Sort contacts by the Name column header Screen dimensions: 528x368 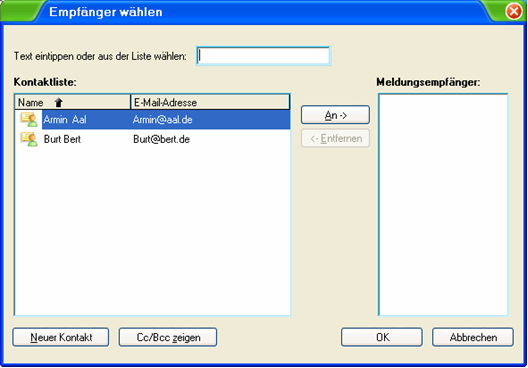coord(72,102)
